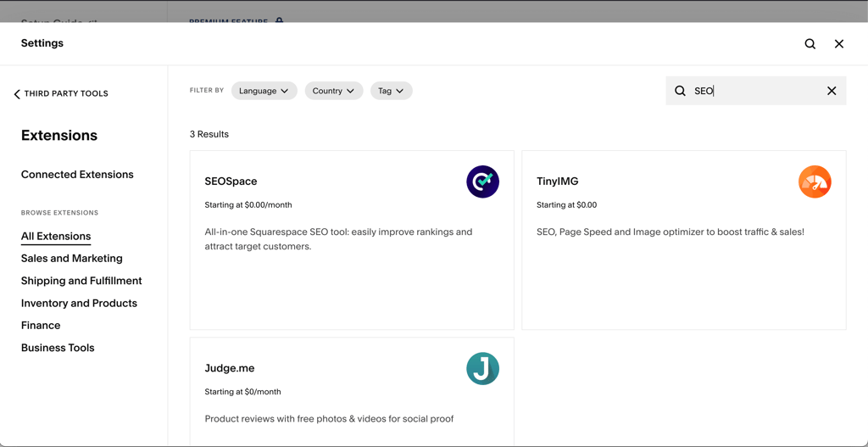The image size is (868, 447).
Task: Go back to Third Party Tools
Action: [x=61, y=93]
